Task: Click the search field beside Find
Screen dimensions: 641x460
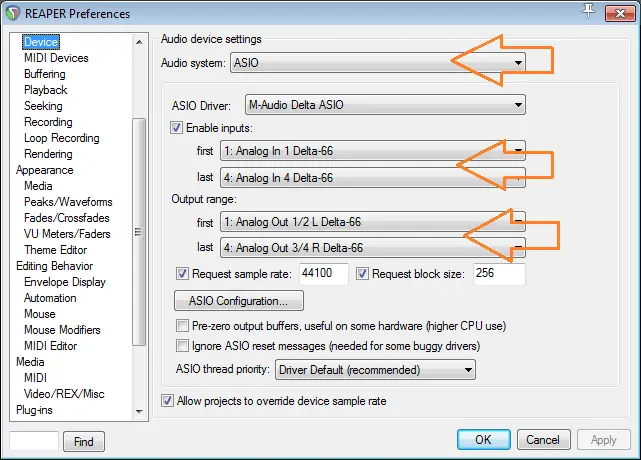Action: [x=34, y=441]
